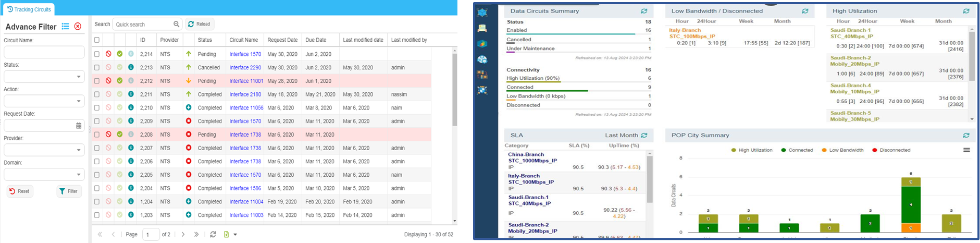Click the calendar icon in Request Date

(x=79, y=126)
